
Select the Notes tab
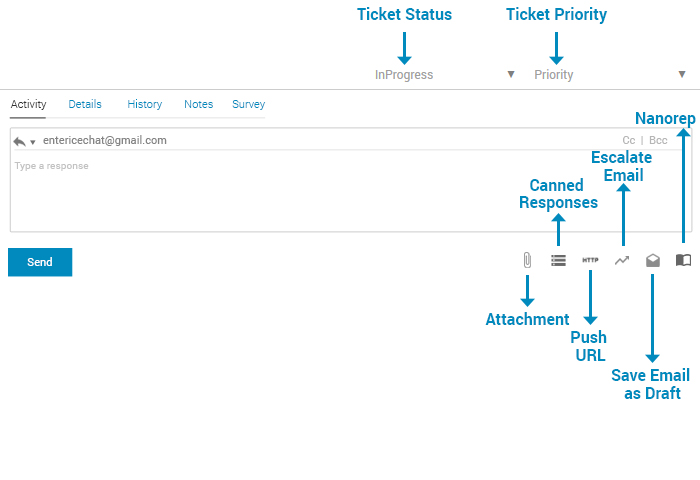coord(198,104)
